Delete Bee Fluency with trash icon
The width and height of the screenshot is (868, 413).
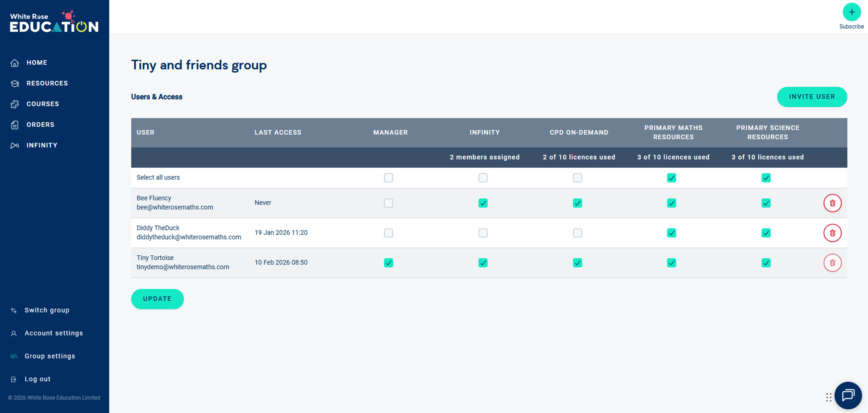pyautogui.click(x=832, y=203)
